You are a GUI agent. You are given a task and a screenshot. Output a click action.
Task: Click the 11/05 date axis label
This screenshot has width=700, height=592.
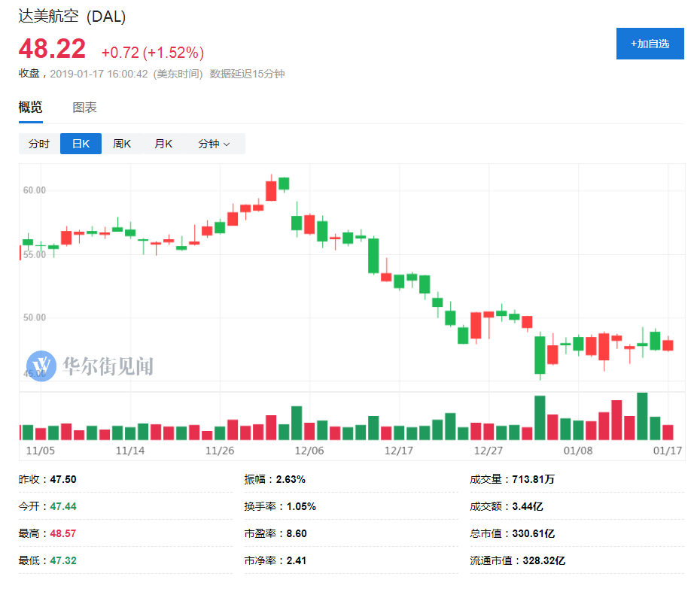[40, 451]
